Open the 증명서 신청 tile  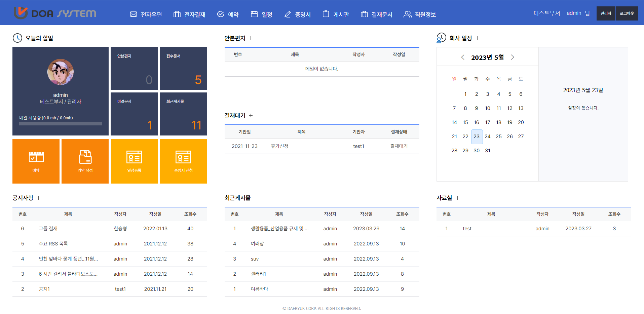[x=183, y=161]
